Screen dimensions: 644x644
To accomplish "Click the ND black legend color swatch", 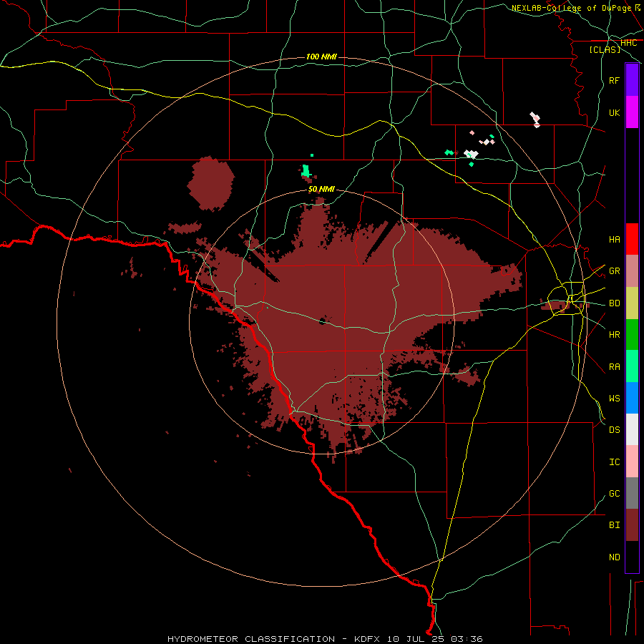I will 632,557.
